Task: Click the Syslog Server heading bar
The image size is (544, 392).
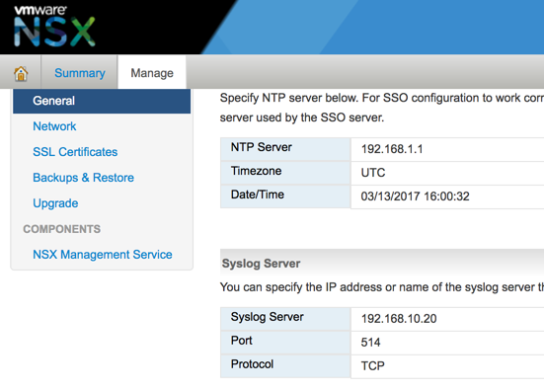Action: click(382, 264)
